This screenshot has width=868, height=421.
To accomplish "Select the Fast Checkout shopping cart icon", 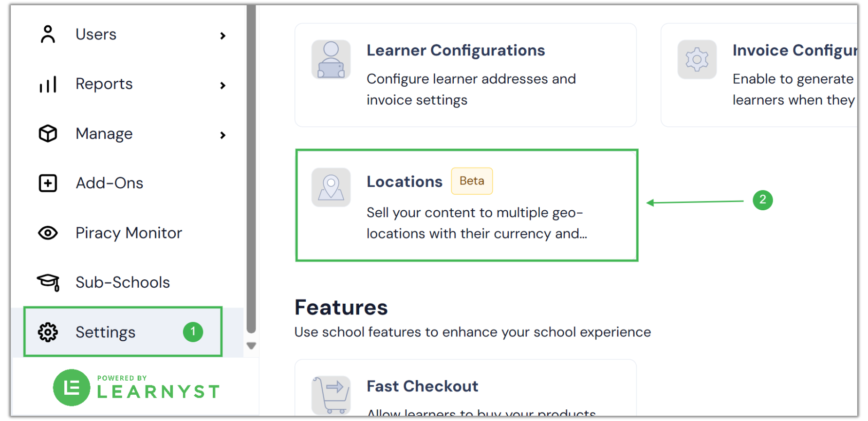I will point(331,395).
